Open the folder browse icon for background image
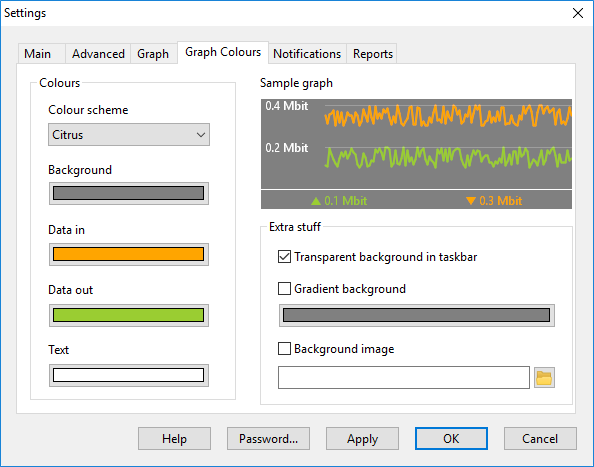This screenshot has height=467, width=594. click(544, 377)
